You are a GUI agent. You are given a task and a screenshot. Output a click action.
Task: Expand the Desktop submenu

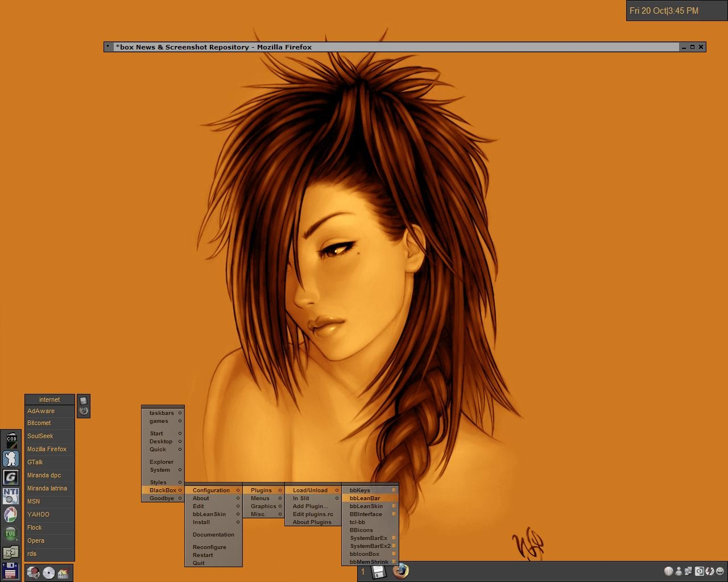(x=163, y=442)
